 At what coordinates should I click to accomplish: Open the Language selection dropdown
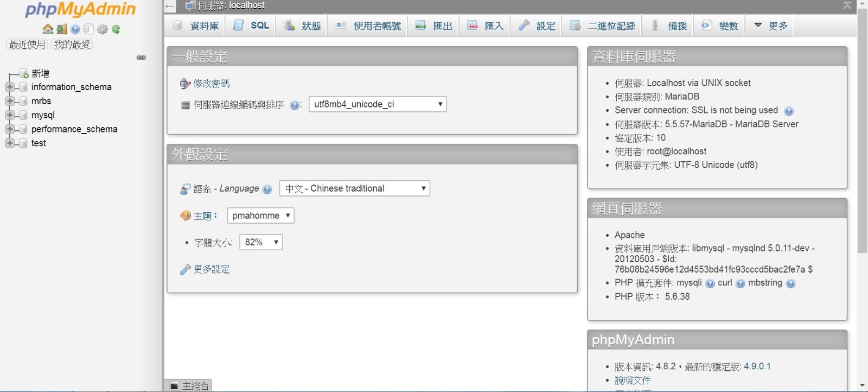(x=355, y=188)
